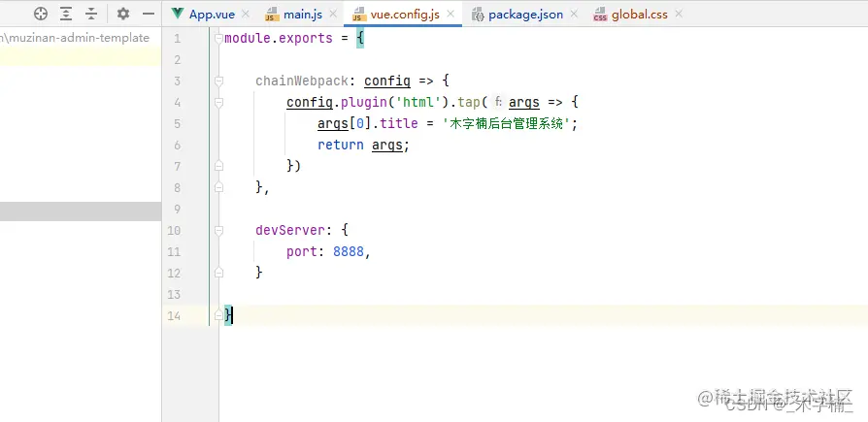The image size is (868, 422).
Task: Select the vue.config.js tab
Action: (405, 15)
